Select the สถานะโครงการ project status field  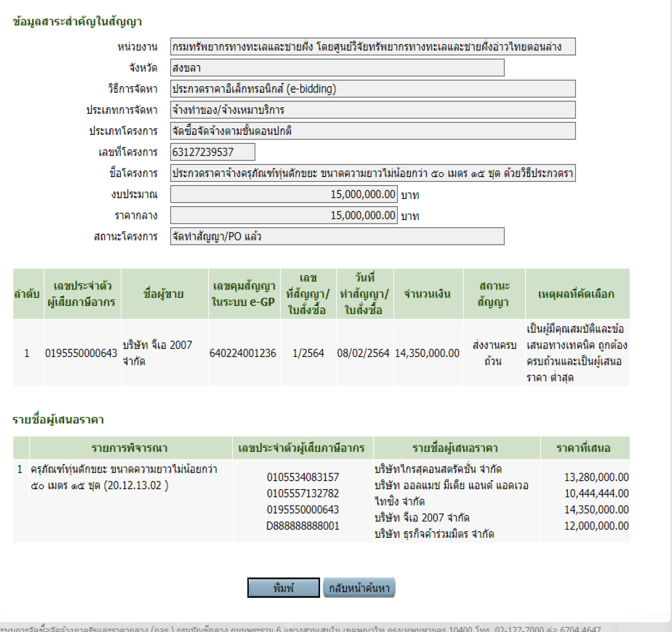[x=337, y=237]
